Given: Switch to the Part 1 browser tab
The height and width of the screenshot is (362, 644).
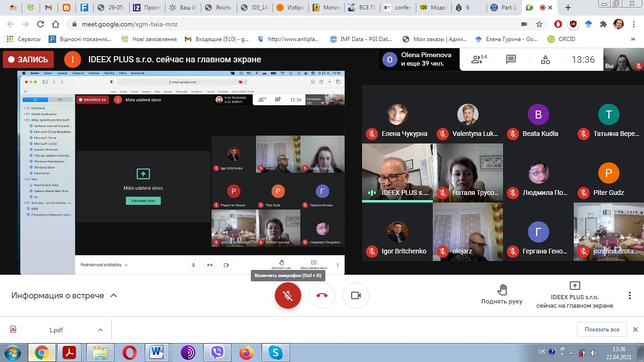Looking at the screenshot, I should click(x=504, y=8).
